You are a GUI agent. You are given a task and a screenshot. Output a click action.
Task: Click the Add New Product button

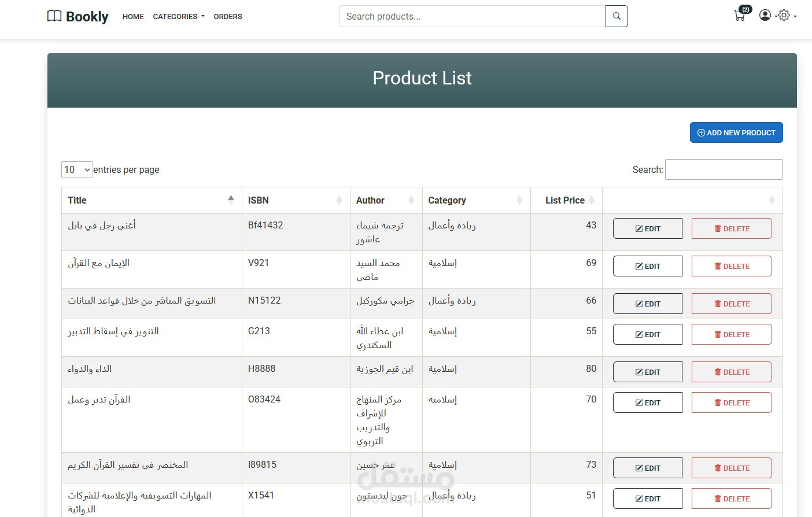click(736, 132)
